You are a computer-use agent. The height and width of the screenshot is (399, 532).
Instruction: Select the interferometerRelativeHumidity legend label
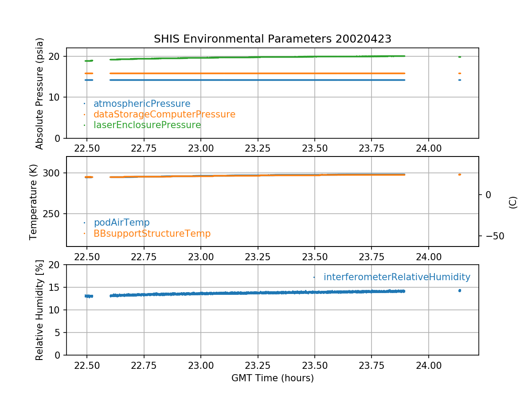396,277
